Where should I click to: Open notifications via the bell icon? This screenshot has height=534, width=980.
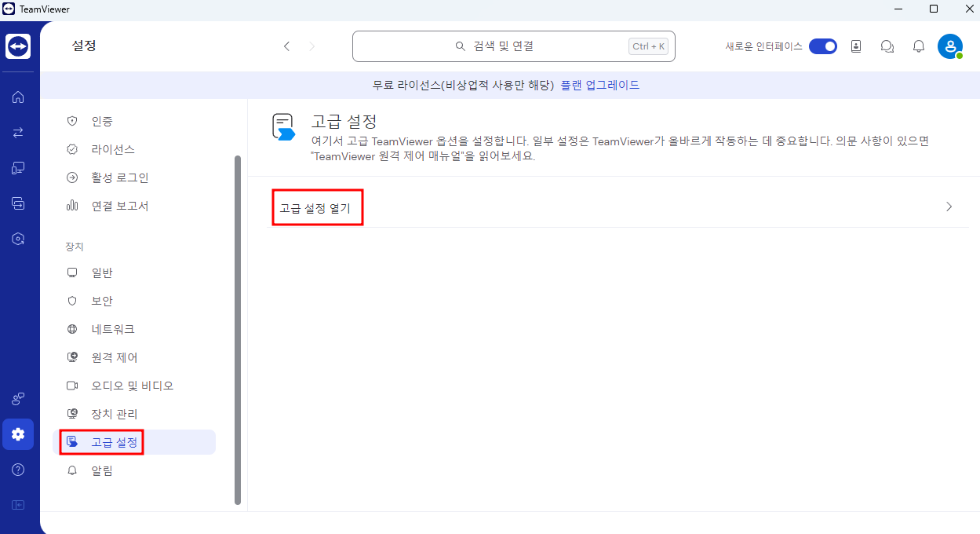coord(919,46)
